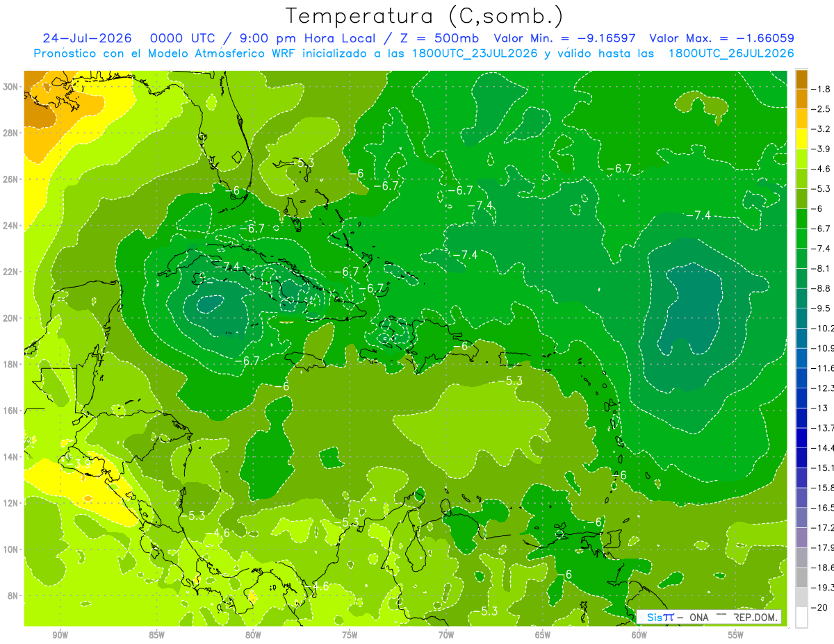Click the 28N latitude axis label
Screen dimensions: 834x644
coord(12,133)
